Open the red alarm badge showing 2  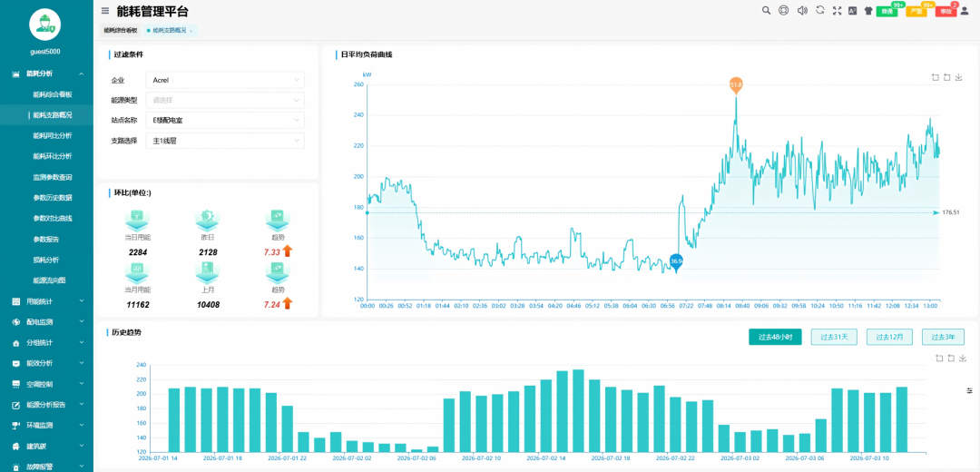(946, 11)
